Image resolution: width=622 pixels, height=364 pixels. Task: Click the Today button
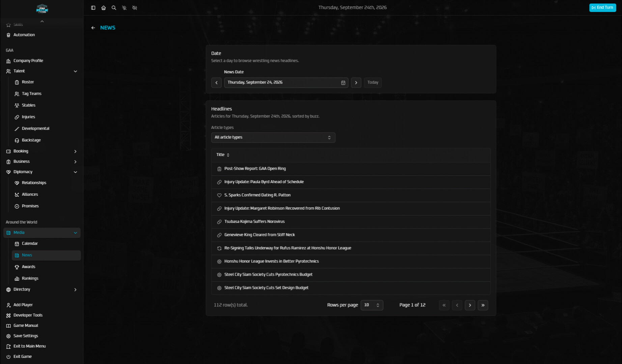click(373, 83)
